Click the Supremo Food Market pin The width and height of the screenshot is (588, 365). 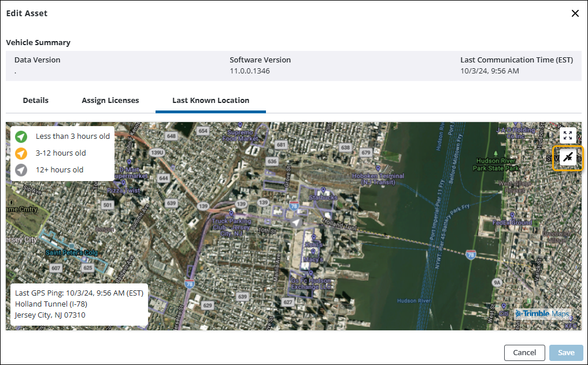click(x=239, y=124)
